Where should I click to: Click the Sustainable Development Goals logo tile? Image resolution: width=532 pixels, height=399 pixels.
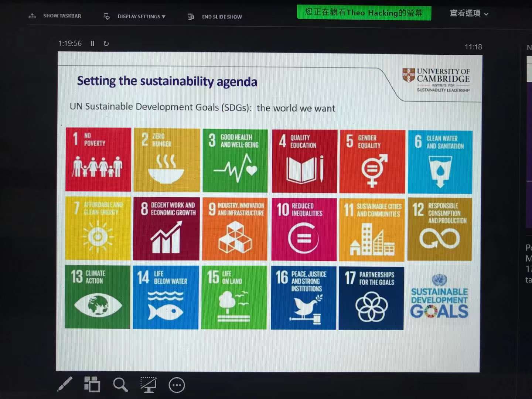[x=439, y=297]
